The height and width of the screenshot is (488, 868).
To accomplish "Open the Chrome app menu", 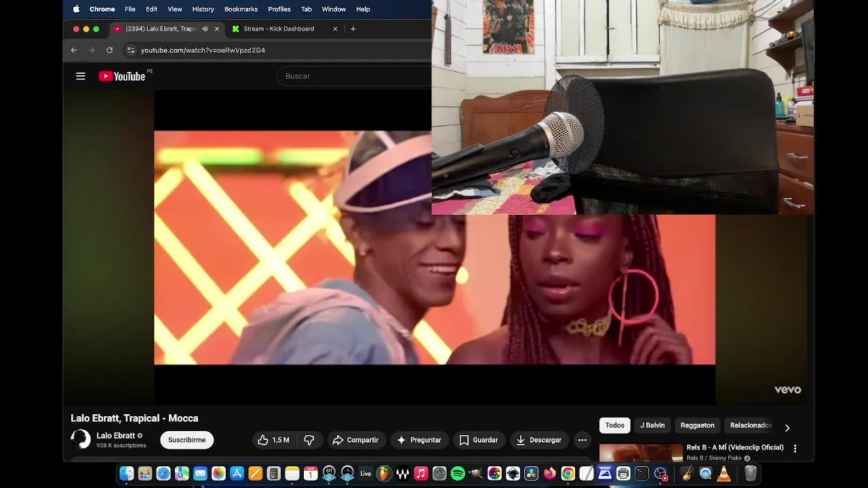I will [102, 9].
